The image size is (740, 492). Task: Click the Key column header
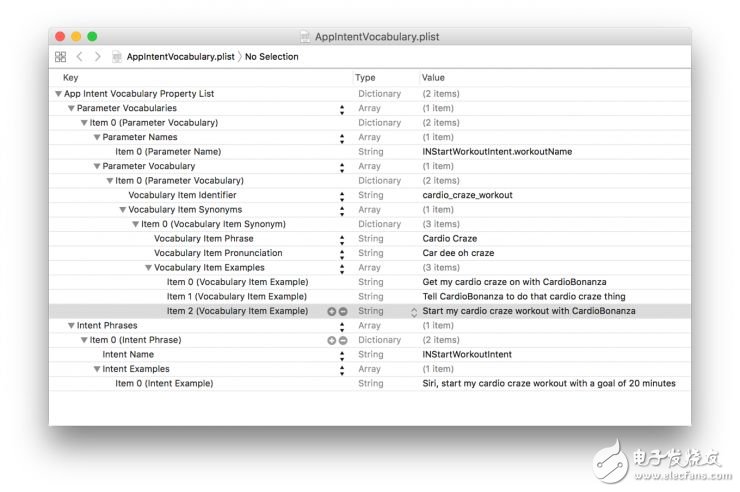click(x=70, y=77)
